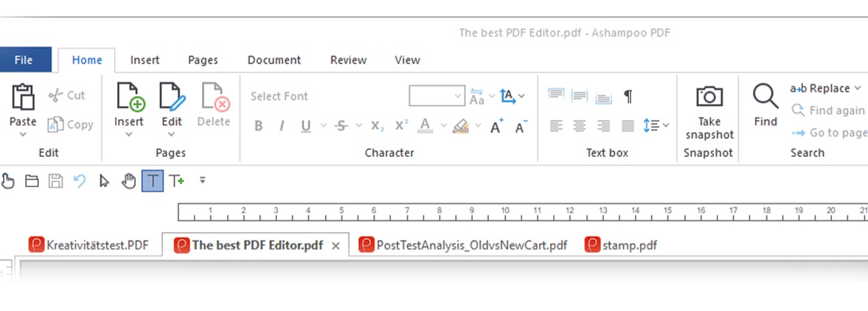Customize quick access toolbar arrow
The image size is (868, 311).
point(203,181)
